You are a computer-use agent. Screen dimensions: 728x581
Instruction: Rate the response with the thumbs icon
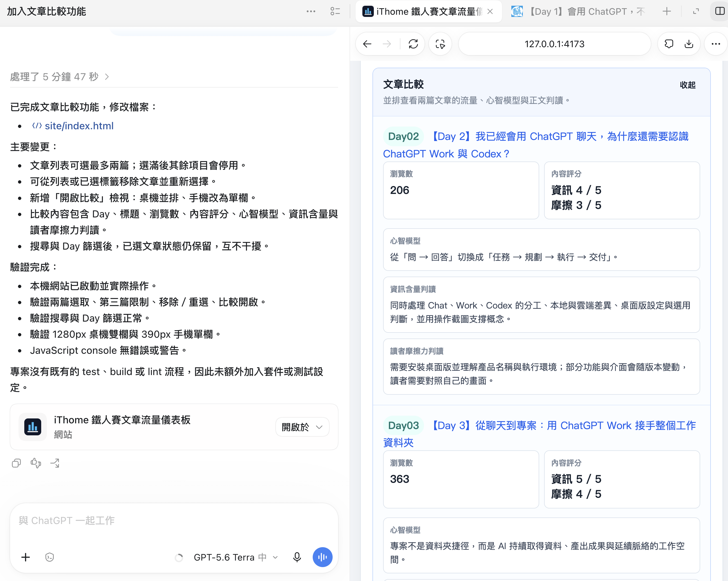tap(36, 463)
